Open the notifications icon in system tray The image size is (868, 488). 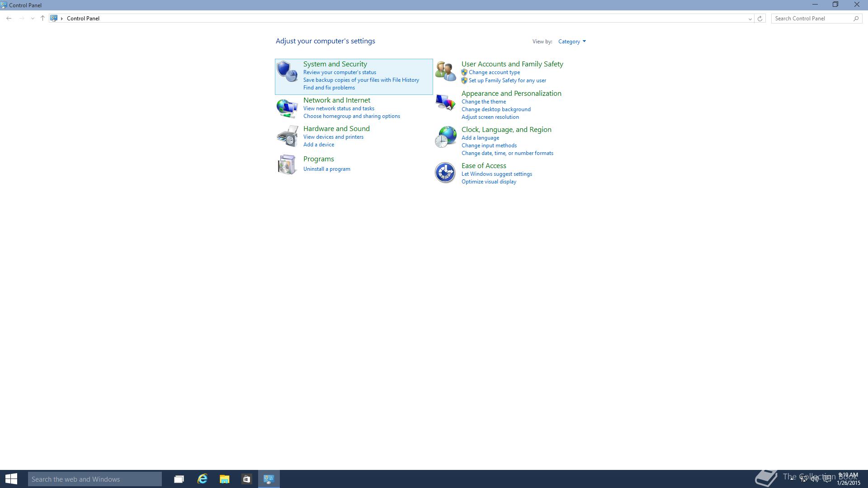pyautogui.click(x=827, y=479)
